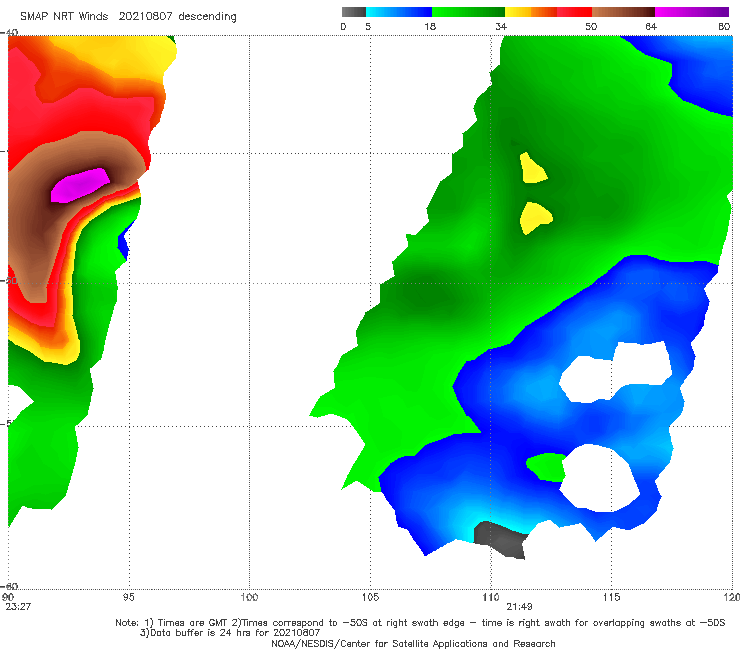Screen dimensions: 740x650
Task: Click the magenta peak wind region on map
Action: point(80,186)
